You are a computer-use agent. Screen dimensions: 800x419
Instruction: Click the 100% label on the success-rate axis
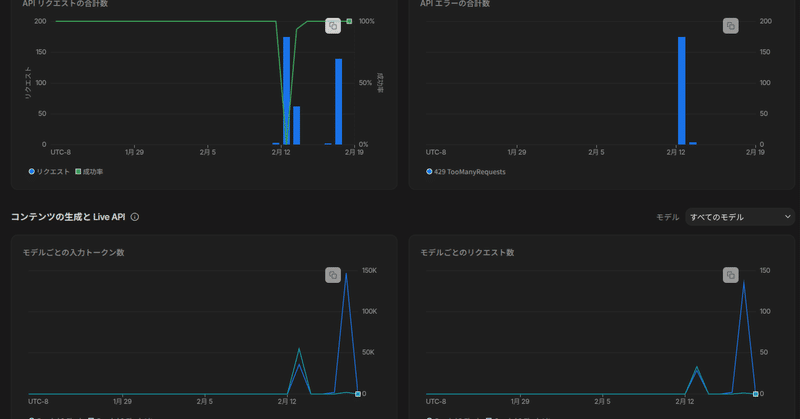click(366, 21)
